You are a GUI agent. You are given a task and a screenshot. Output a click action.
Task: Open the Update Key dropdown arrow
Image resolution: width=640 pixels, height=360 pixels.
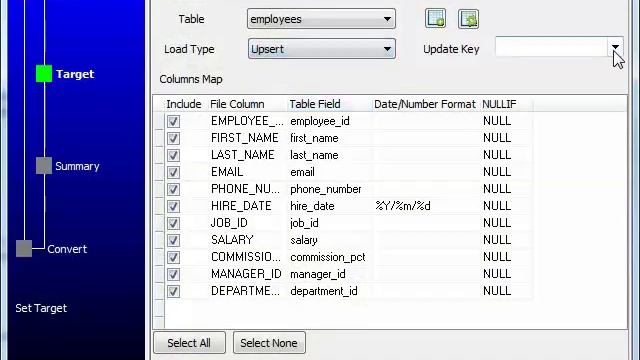[x=615, y=47]
